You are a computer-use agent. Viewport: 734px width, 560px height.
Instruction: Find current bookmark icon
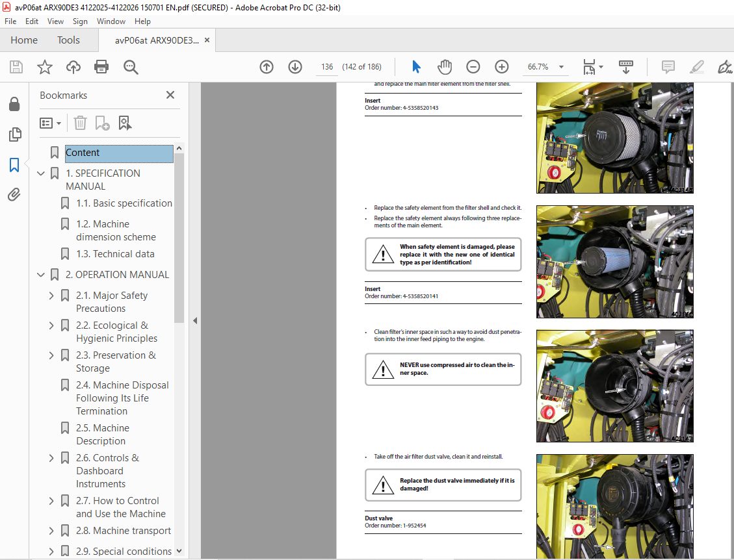tap(125, 123)
